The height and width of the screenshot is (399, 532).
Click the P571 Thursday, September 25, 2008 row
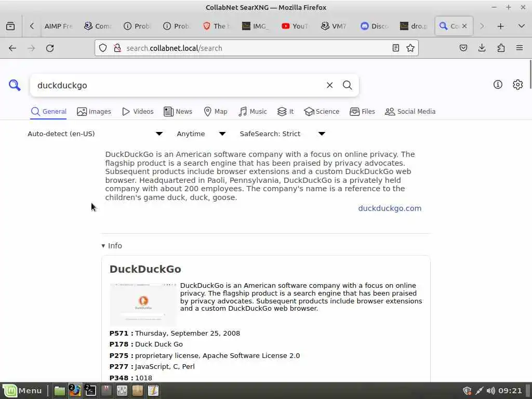click(175, 333)
